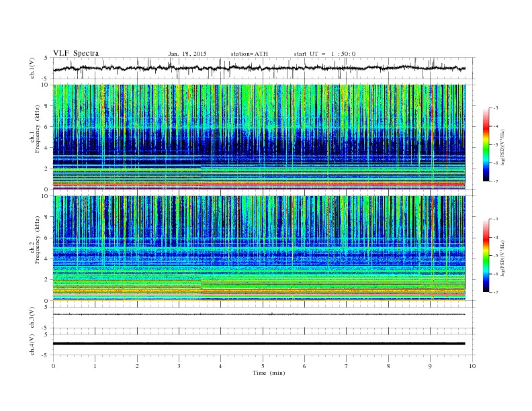Click the time axis tick label "4"

pyautogui.click(x=221, y=366)
